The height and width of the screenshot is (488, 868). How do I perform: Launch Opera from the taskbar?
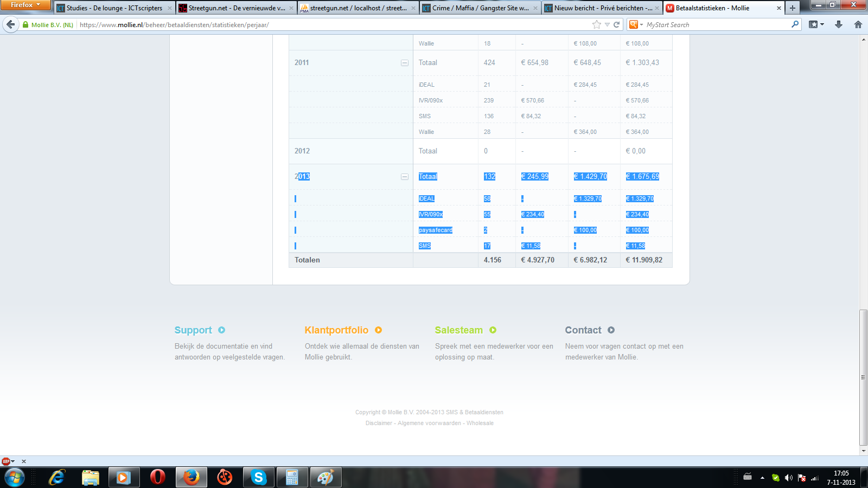pos(157,477)
